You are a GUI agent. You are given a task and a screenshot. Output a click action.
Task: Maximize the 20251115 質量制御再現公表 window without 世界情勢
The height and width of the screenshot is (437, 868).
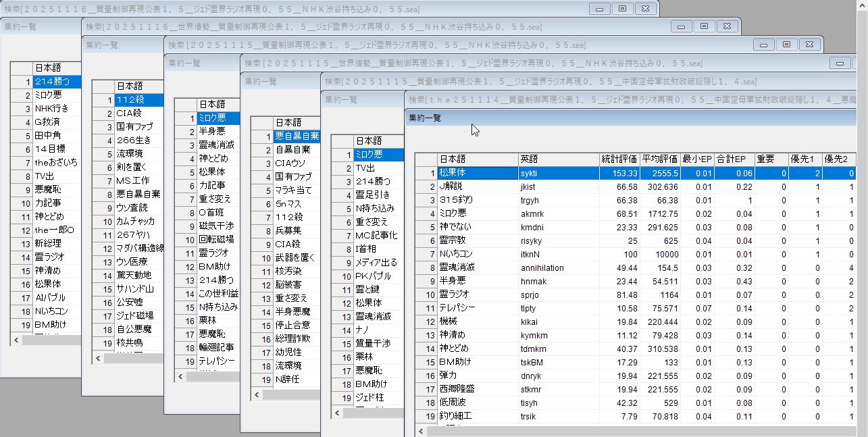tap(786, 45)
